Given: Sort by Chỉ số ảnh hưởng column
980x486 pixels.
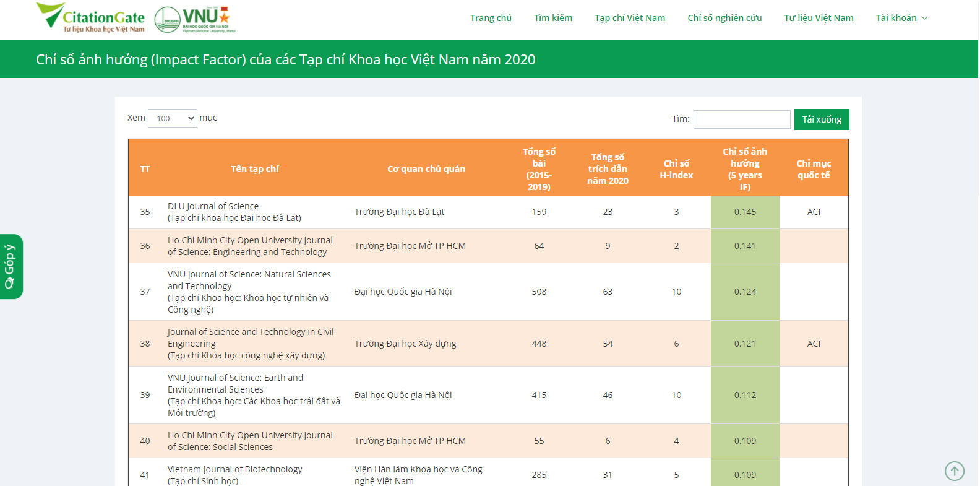Looking at the screenshot, I should click(745, 169).
